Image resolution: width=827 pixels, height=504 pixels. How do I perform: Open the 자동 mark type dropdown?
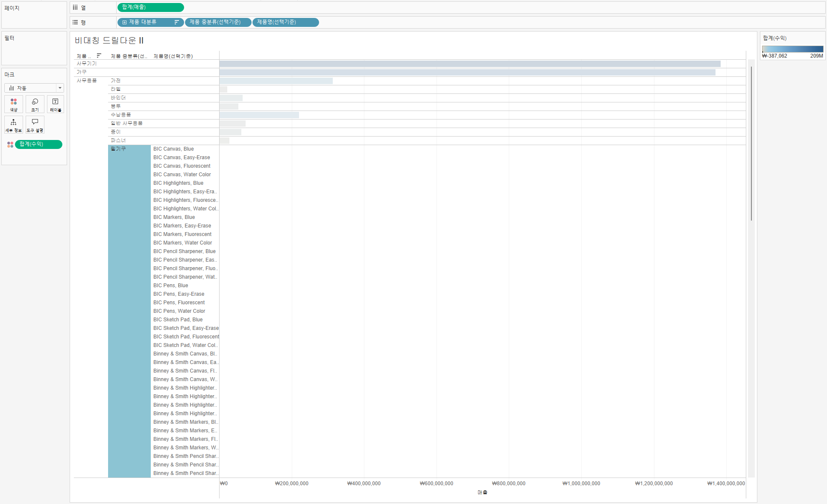(x=34, y=88)
